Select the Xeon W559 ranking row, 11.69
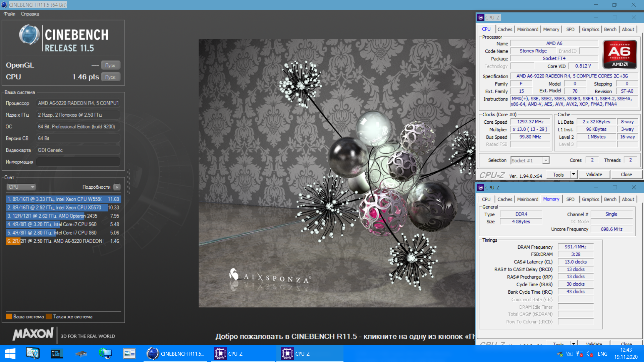The width and height of the screenshot is (644, 362). pyautogui.click(x=63, y=199)
